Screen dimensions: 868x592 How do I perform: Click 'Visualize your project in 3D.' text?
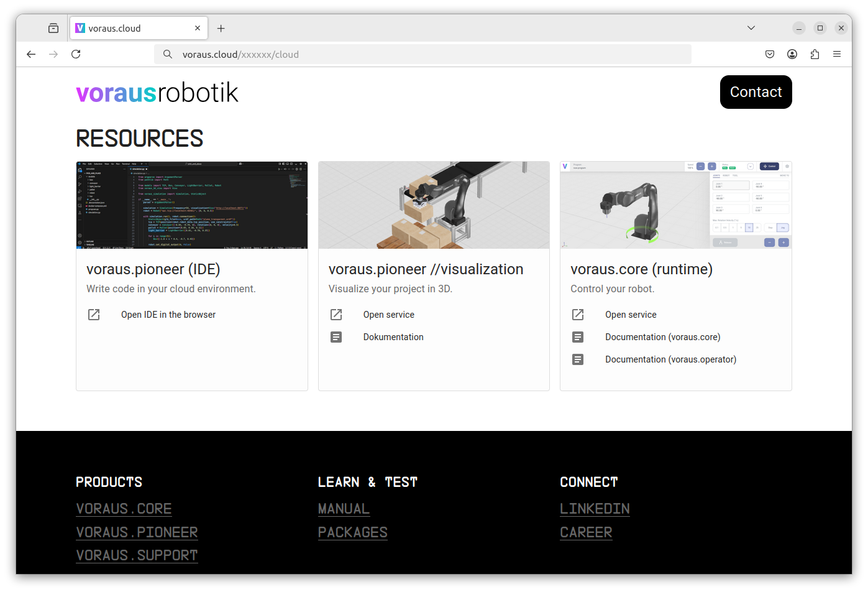coord(390,289)
